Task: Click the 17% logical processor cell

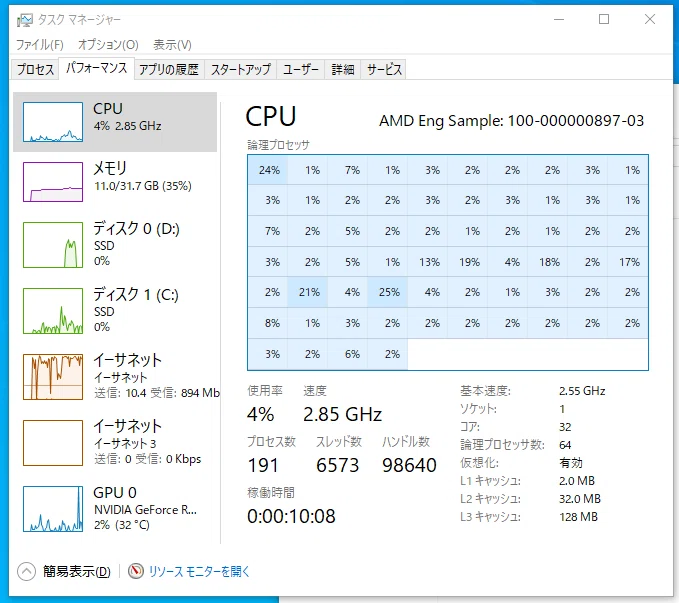Action: (x=628, y=262)
